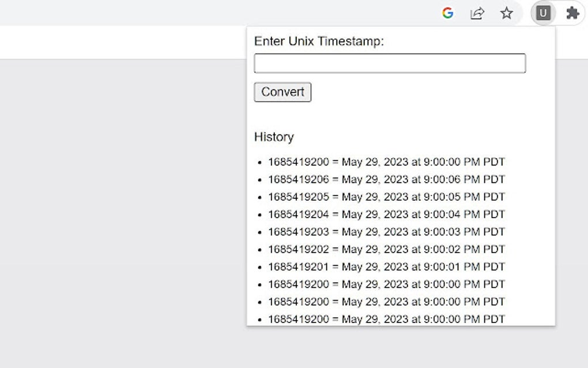Select the 9:00:02 PM PDT history row
The image size is (588, 368).
point(386,249)
